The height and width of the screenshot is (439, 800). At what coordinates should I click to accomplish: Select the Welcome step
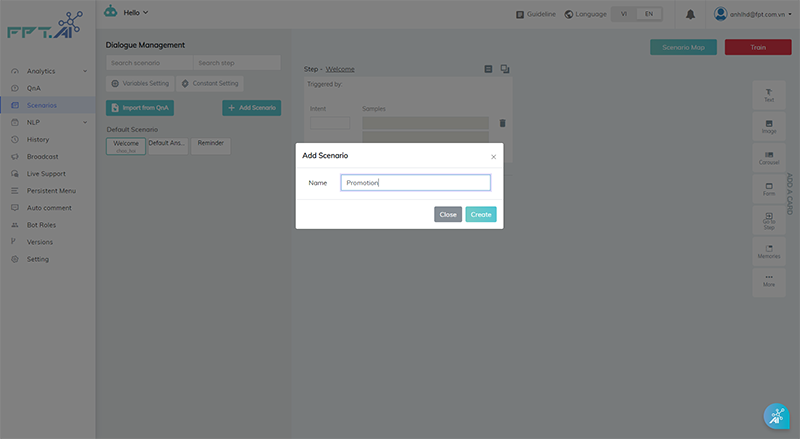coord(126,146)
